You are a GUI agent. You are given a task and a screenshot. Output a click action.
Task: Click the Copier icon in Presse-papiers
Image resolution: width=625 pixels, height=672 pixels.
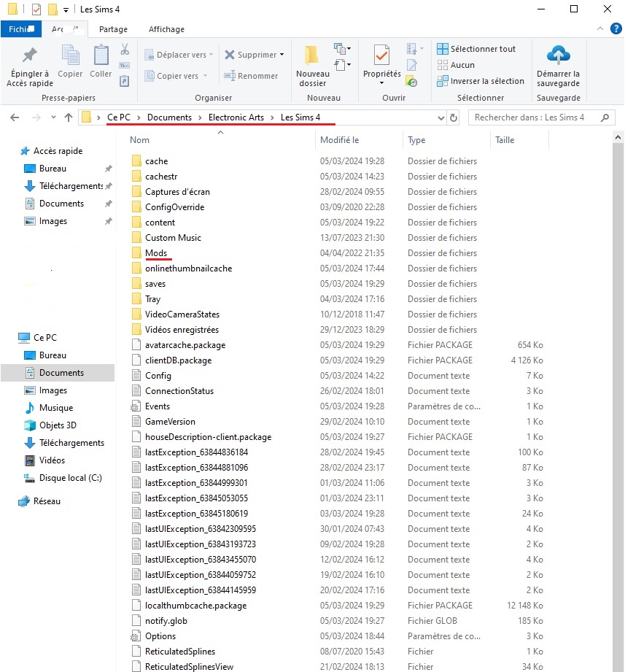pyautogui.click(x=70, y=55)
